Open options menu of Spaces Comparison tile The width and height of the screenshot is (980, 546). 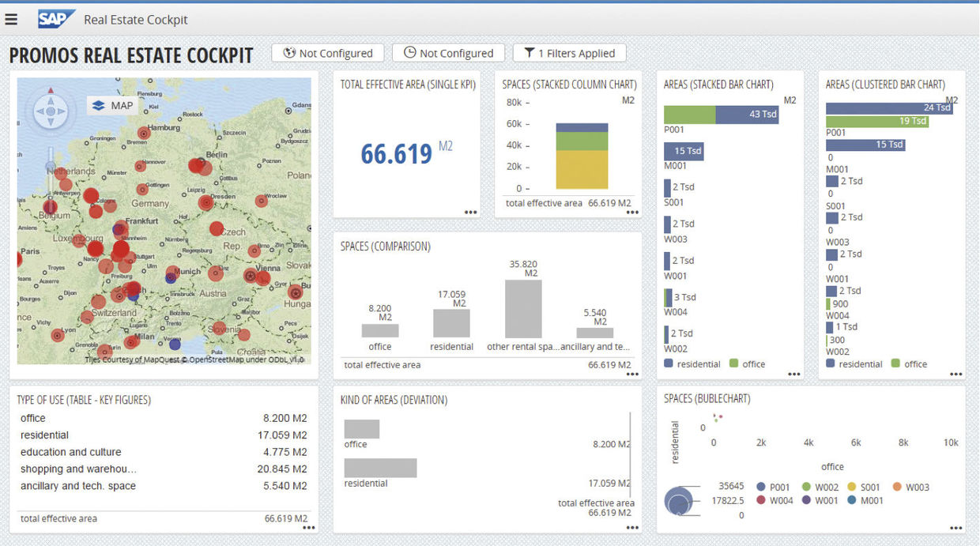(x=632, y=373)
